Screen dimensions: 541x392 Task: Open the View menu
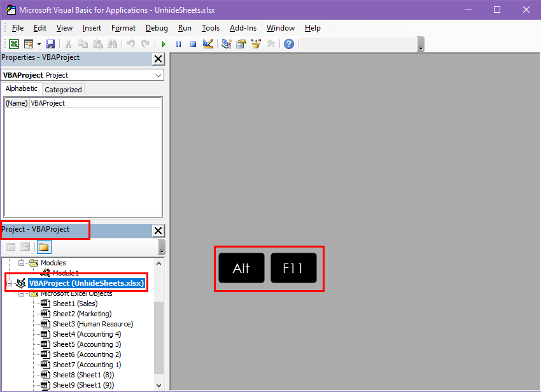pyautogui.click(x=64, y=28)
